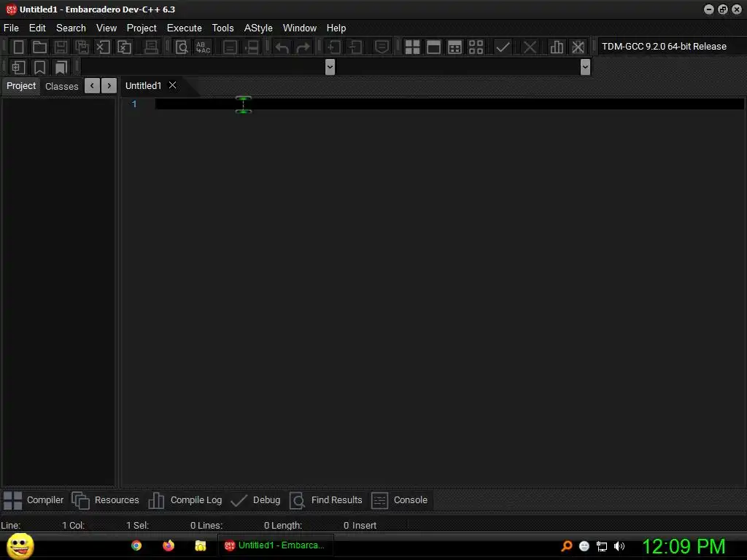Click the Insert mode status bar text

tap(365, 525)
